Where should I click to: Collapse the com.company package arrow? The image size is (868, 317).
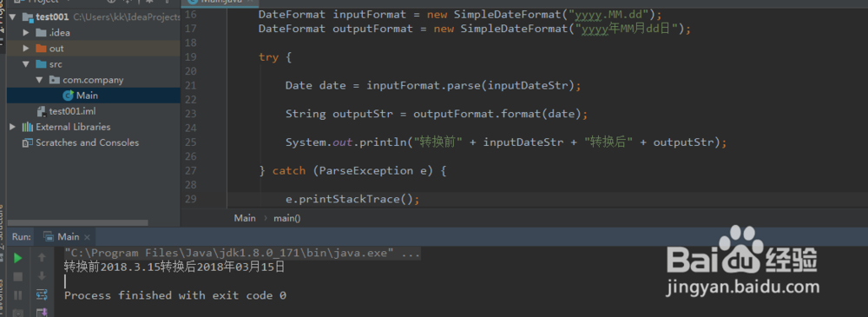[39, 80]
